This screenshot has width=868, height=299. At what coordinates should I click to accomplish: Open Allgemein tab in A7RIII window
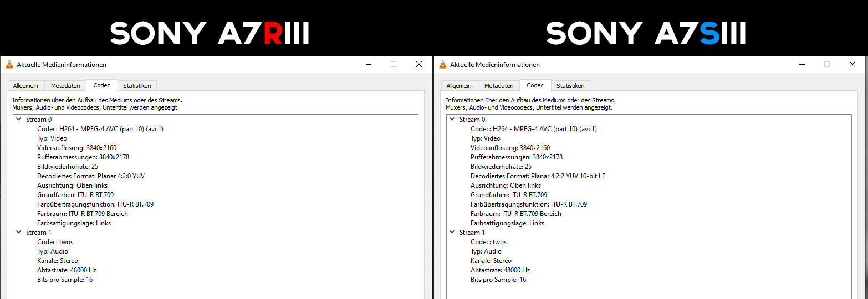(x=26, y=86)
